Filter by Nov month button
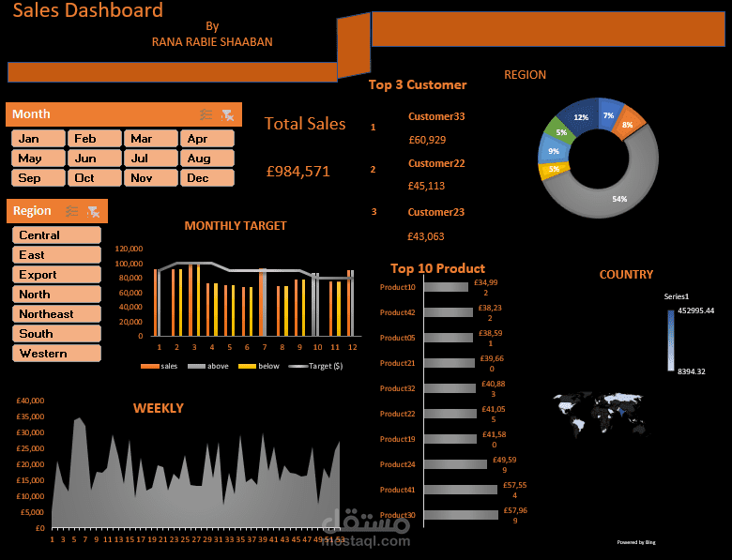Viewport: 732px width, 560px height. tap(151, 178)
